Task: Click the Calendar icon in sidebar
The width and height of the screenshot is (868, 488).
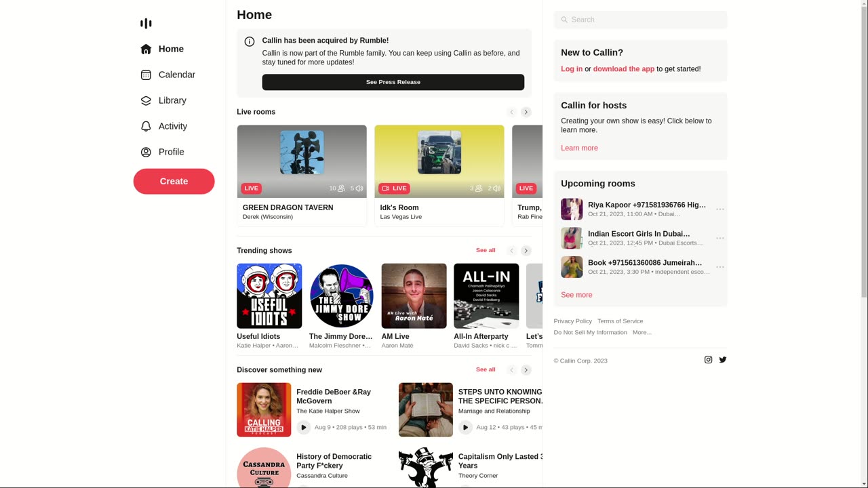Action: coord(146,75)
